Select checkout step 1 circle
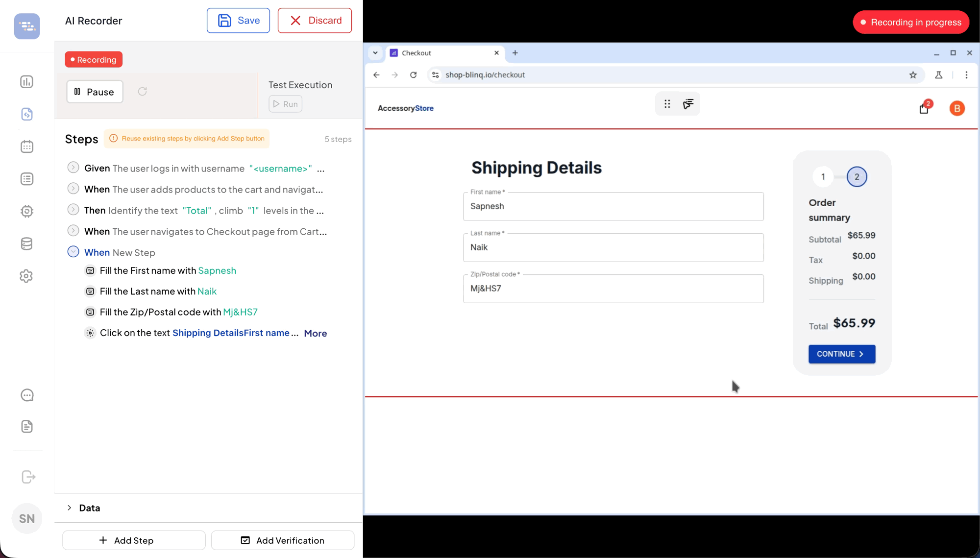 coord(823,177)
